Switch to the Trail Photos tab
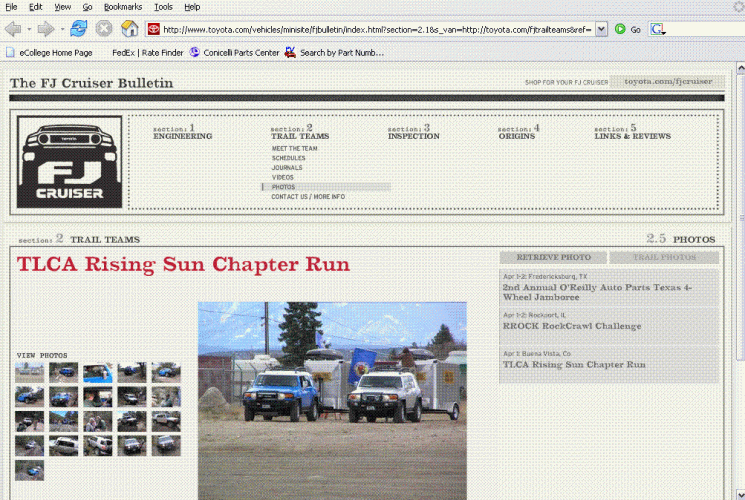Viewport: 745px width, 500px height. pos(664,257)
